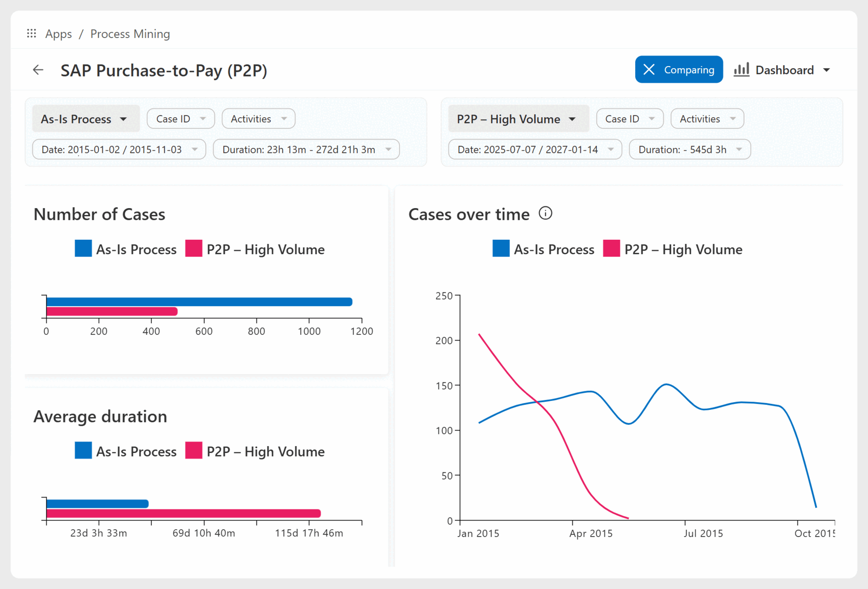
Task: Toggle As-Is Process series in Cases over time
Action: (543, 249)
